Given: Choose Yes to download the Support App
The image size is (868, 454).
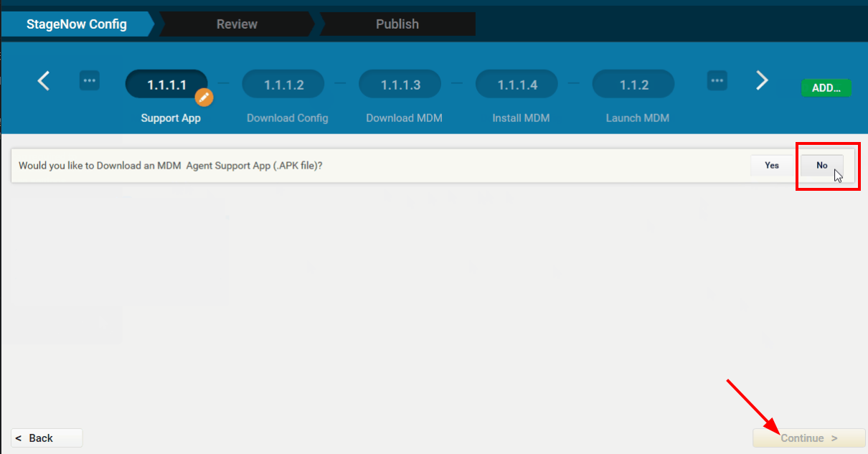Looking at the screenshot, I should 772,165.
